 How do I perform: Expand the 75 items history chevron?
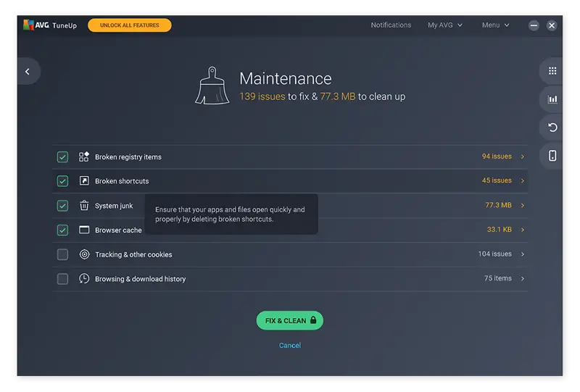(x=522, y=278)
